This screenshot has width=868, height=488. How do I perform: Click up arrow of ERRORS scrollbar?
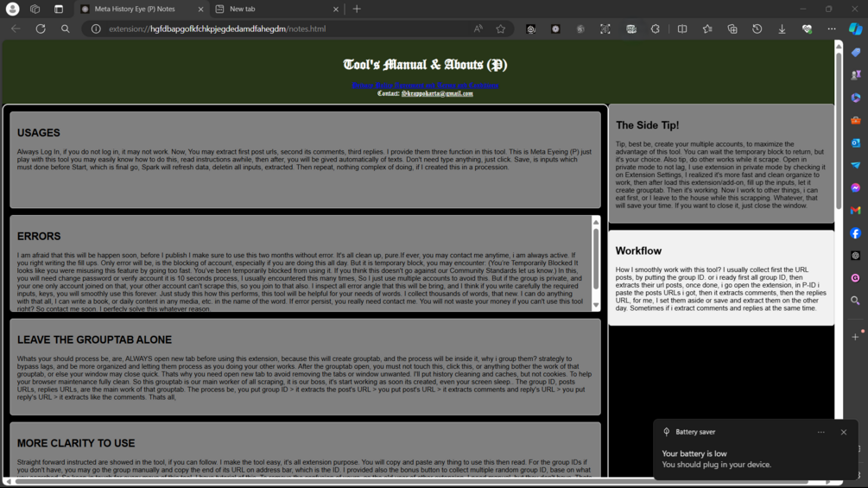pyautogui.click(x=596, y=222)
